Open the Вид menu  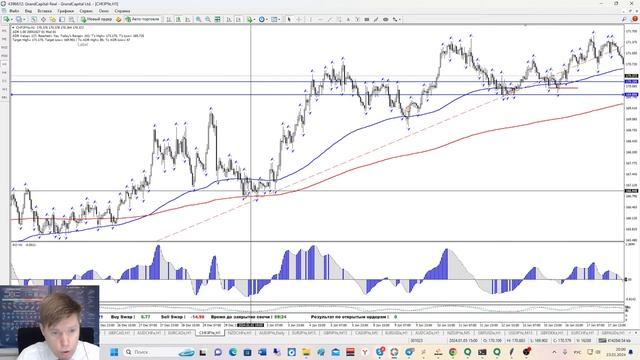29,11
